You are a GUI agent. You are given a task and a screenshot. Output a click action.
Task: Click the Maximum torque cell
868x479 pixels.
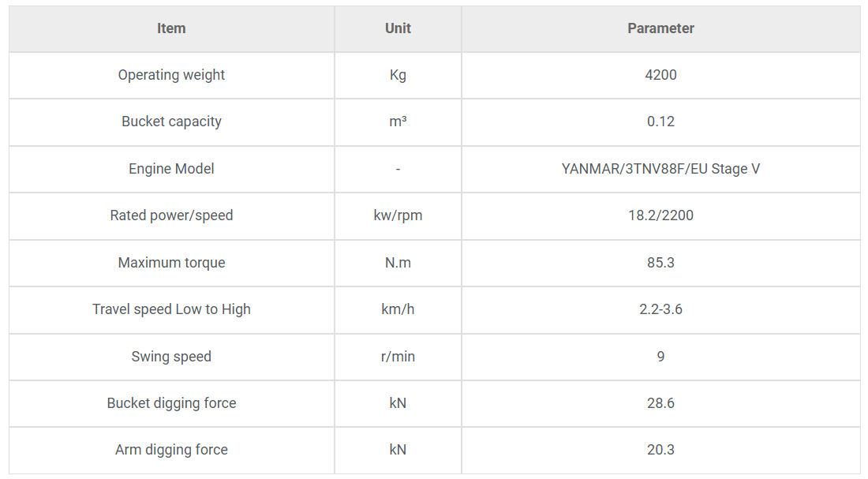pyautogui.click(x=171, y=263)
